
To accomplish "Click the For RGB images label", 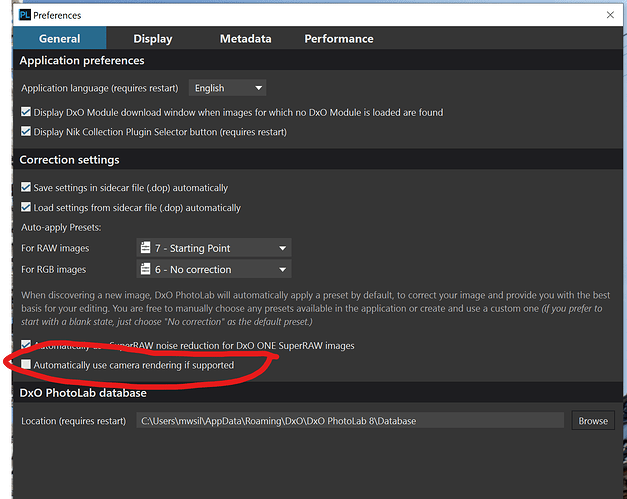I will (x=54, y=269).
